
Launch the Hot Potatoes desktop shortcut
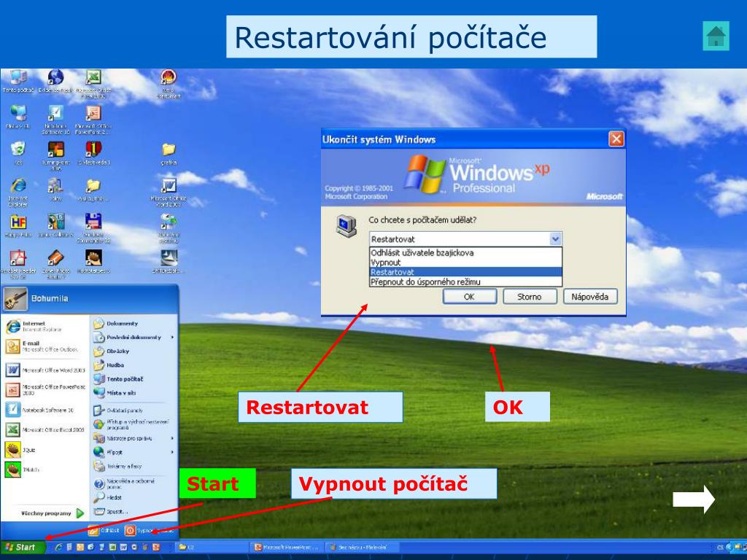[x=93, y=262]
